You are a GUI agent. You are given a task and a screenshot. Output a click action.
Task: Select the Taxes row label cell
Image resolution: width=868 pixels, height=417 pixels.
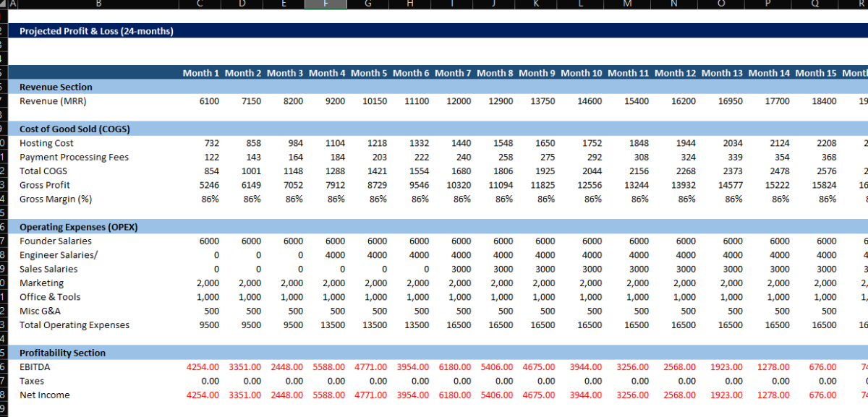[x=32, y=381]
